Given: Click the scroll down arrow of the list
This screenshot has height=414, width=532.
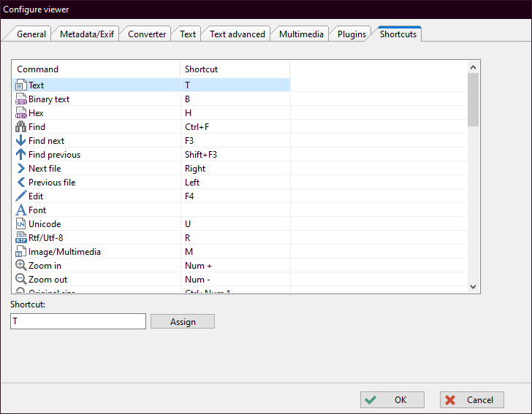Looking at the screenshot, I should pos(473,287).
